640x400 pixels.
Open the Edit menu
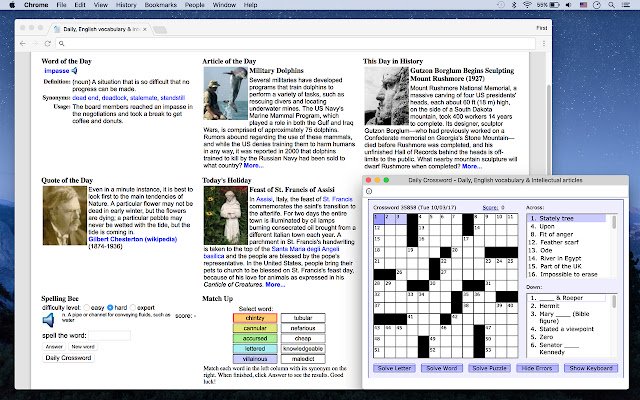tap(80, 5)
